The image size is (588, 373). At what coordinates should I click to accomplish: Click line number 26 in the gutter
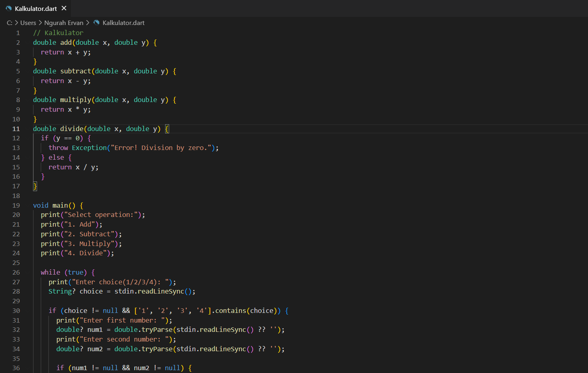16,272
